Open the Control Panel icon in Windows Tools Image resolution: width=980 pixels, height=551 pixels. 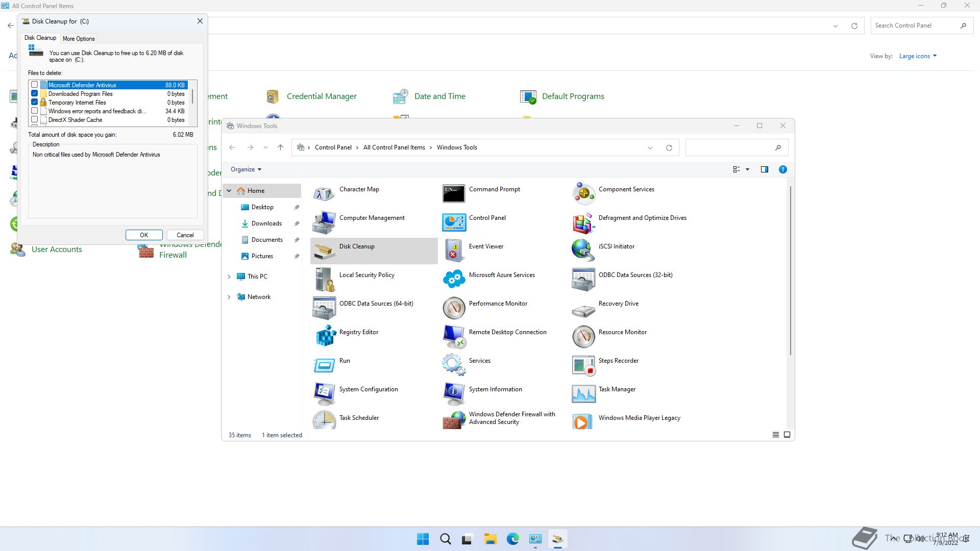point(454,222)
